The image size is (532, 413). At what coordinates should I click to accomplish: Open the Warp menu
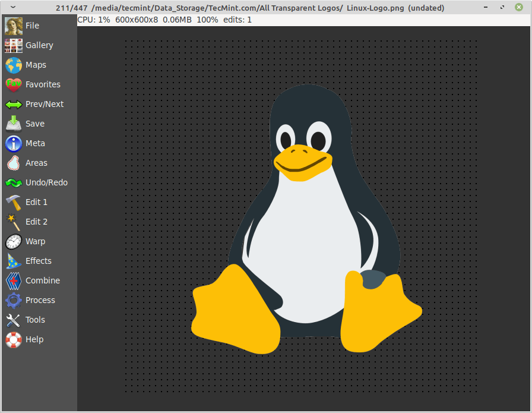pos(14,241)
